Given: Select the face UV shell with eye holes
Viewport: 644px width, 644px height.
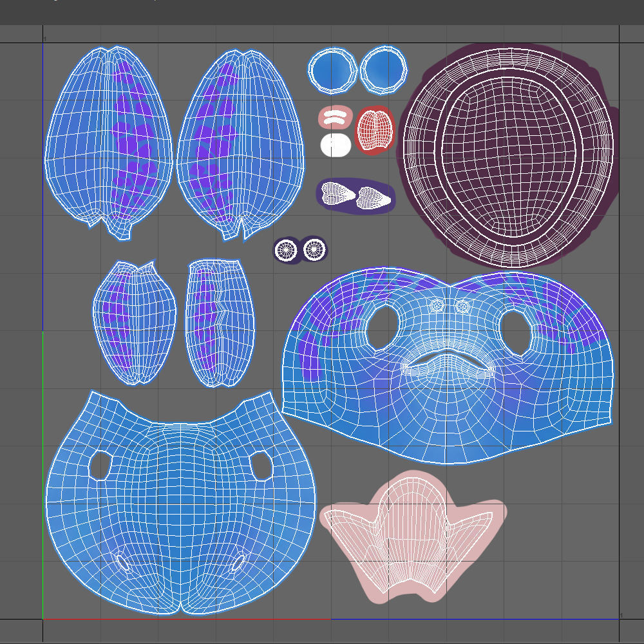Looking at the screenshot, I should (448, 366).
